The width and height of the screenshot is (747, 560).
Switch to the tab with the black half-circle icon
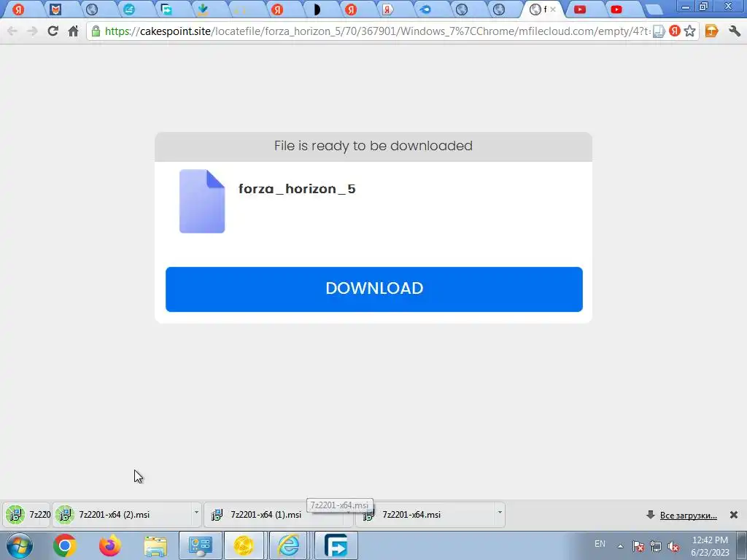click(317, 9)
